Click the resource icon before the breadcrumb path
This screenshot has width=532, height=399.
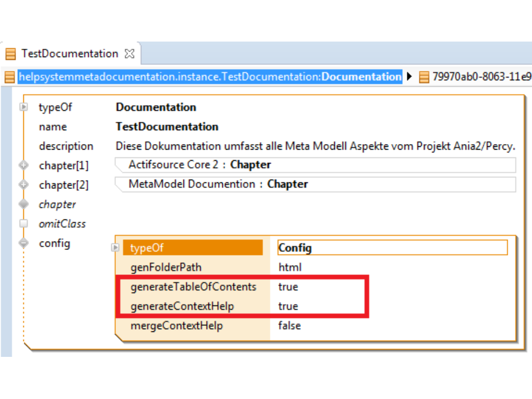[9, 77]
